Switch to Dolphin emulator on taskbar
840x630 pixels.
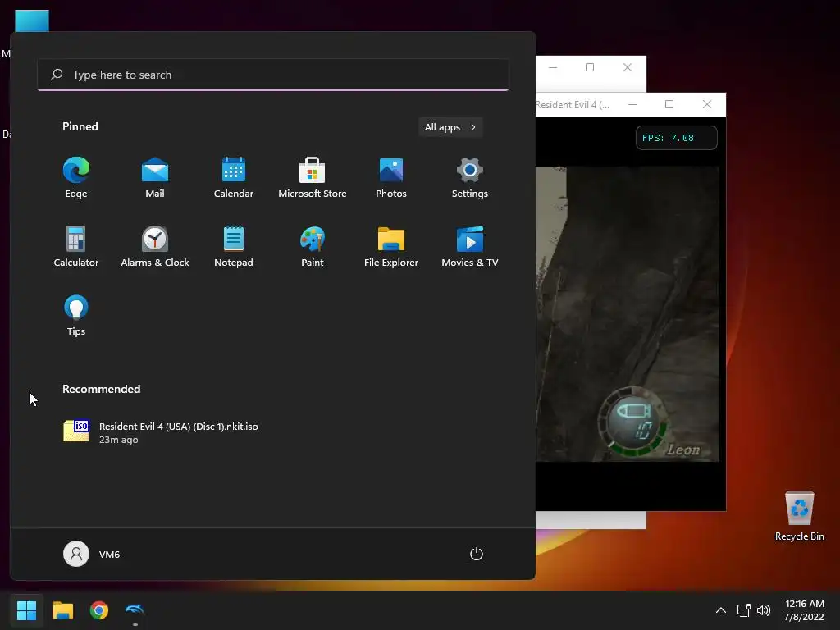(135, 610)
